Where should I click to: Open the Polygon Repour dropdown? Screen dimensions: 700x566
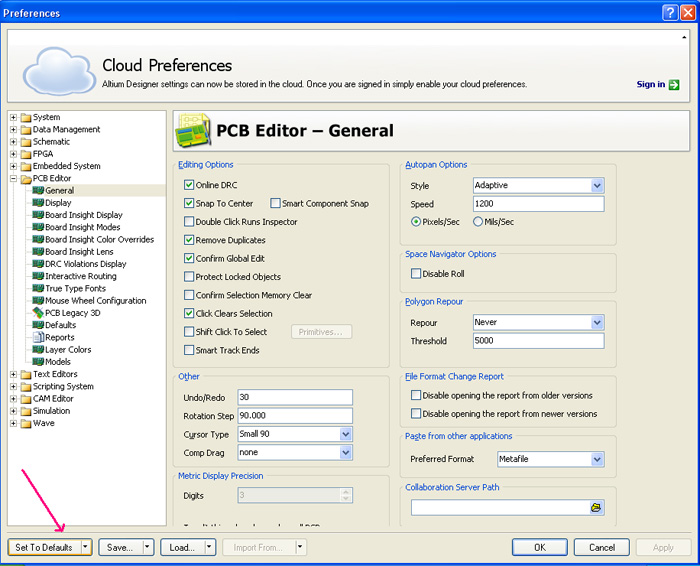click(597, 323)
